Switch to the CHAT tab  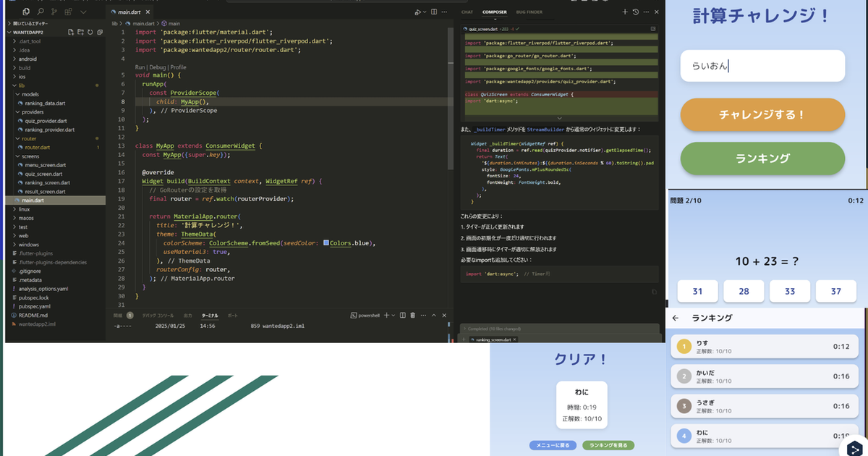tap(467, 12)
